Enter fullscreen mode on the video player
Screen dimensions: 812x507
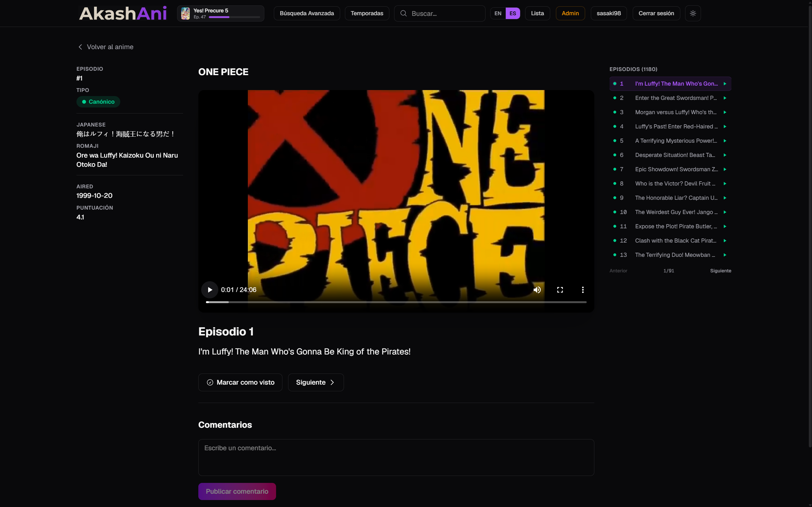point(560,290)
